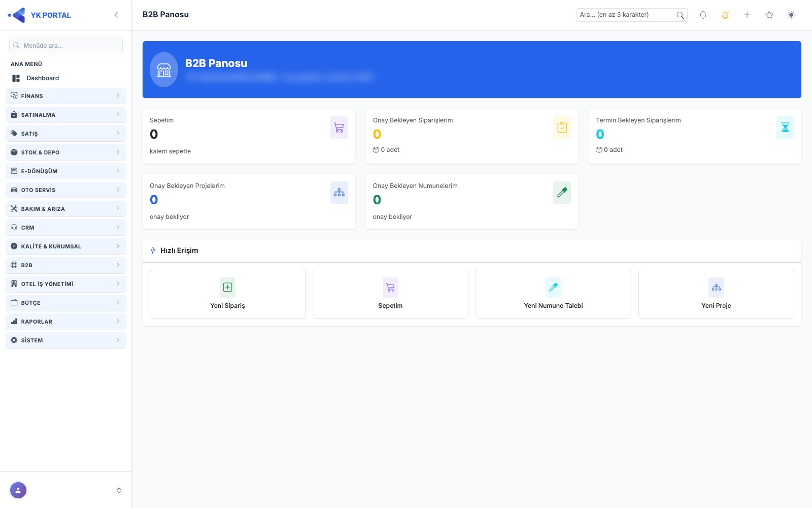The image size is (812, 508).
Task: Click the KALİTE & KURUMSAL badge icon
Action: coord(14,246)
